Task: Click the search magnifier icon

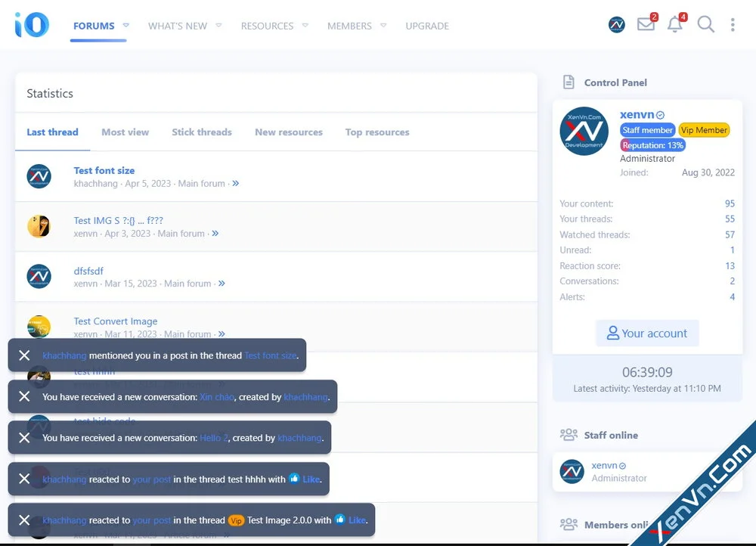Action: point(705,25)
